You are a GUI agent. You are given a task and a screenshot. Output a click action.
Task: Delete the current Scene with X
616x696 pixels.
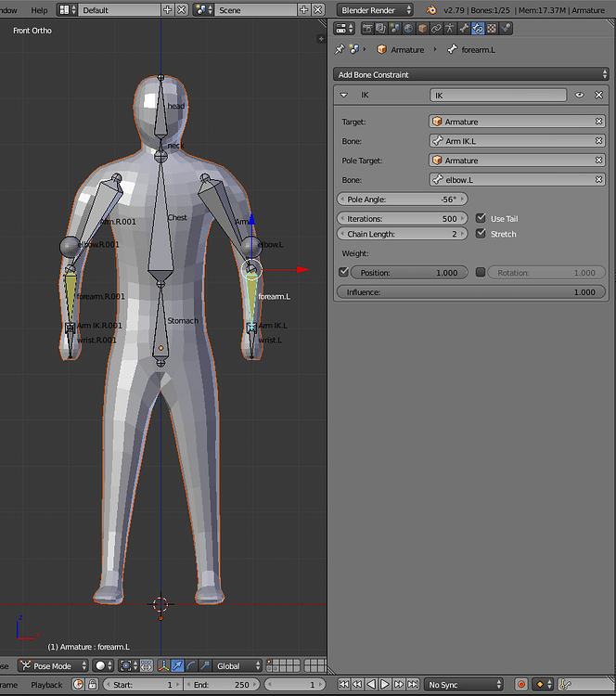(318, 10)
